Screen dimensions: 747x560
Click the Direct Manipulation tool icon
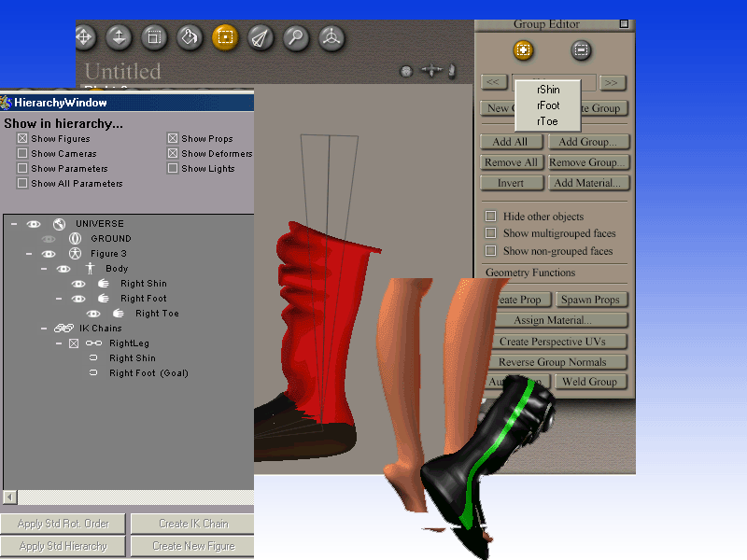pos(331,36)
